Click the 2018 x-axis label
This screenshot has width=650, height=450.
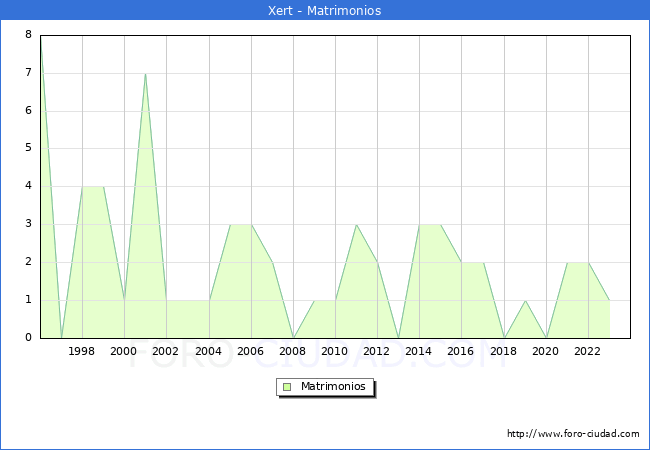(504, 351)
